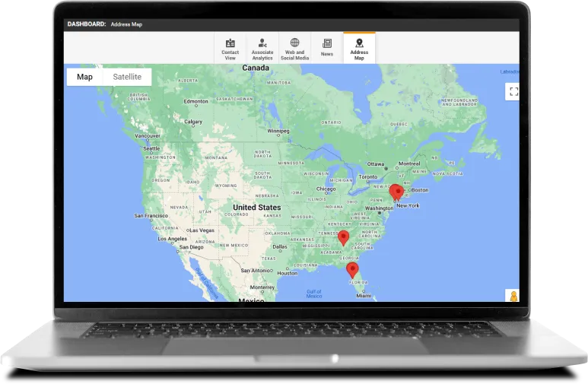Click the United States map label
Viewport: 588px width, 384px height.
tap(256, 208)
